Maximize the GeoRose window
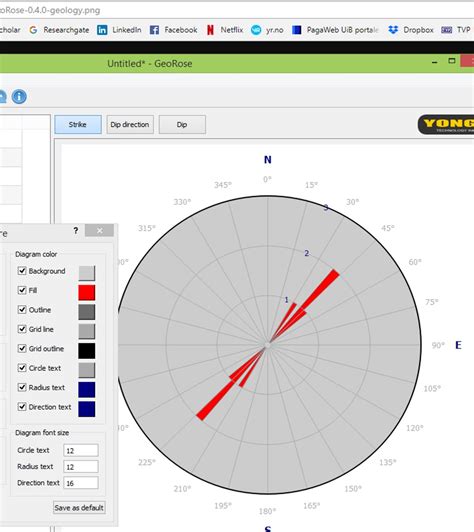Image resolution: width=474 pixels, height=532 pixels. pos(452,61)
